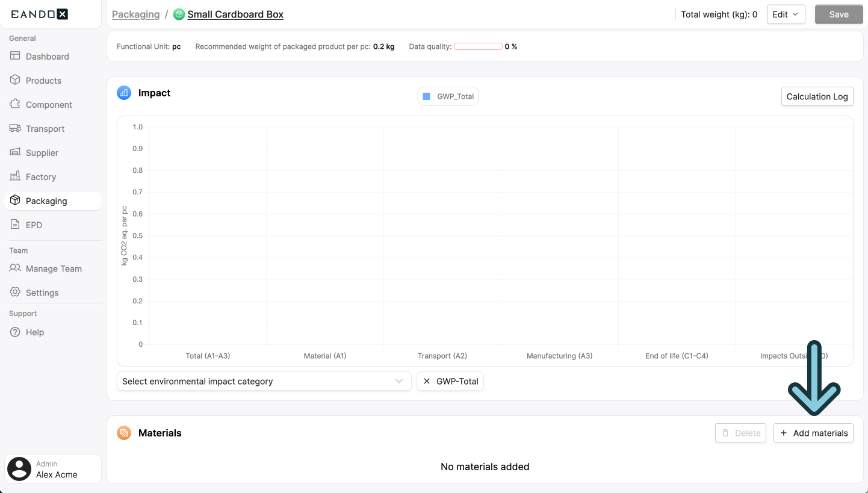Click the EPD document icon
The image size is (868, 493).
click(x=15, y=225)
